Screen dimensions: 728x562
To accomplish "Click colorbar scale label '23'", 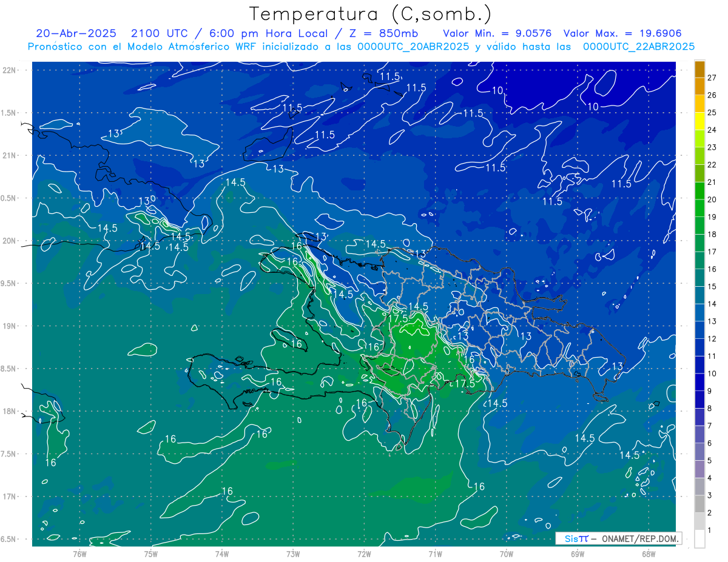I will tap(712, 147).
